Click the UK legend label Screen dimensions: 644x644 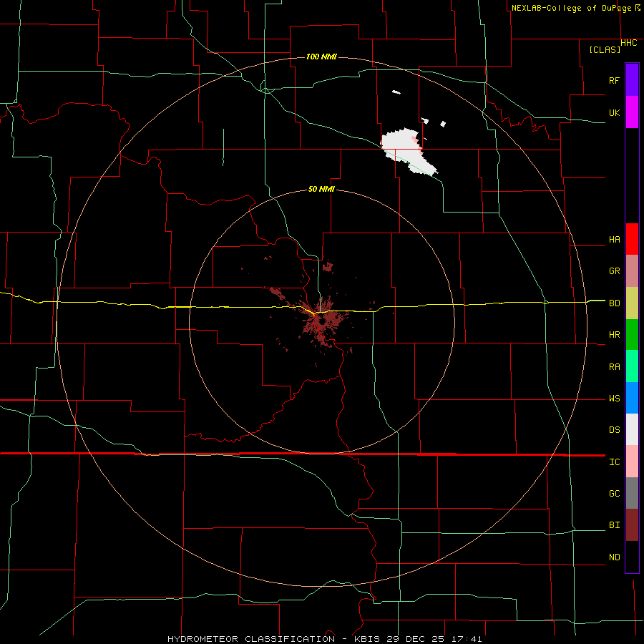(x=614, y=112)
